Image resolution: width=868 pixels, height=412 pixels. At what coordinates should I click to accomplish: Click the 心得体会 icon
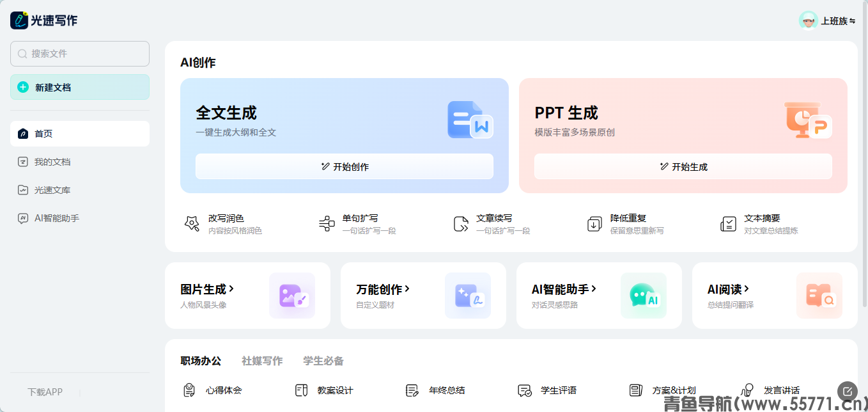(x=189, y=390)
